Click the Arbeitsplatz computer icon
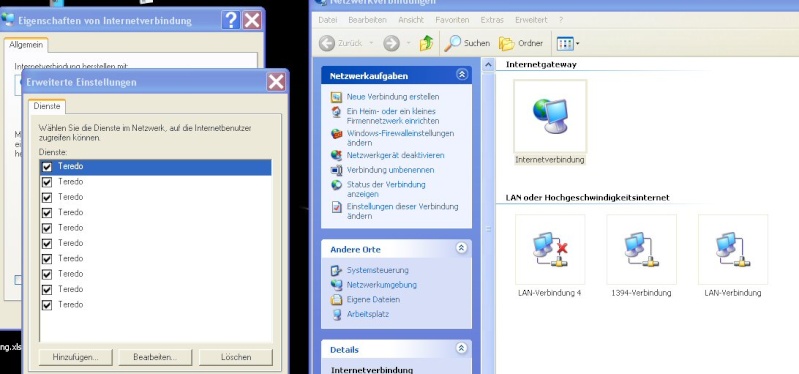Viewport: 799px width, 374px height. click(336, 314)
